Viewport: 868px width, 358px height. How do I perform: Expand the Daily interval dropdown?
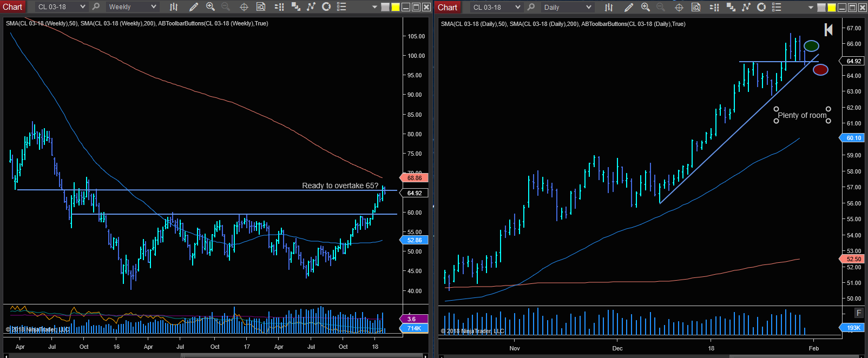[589, 7]
